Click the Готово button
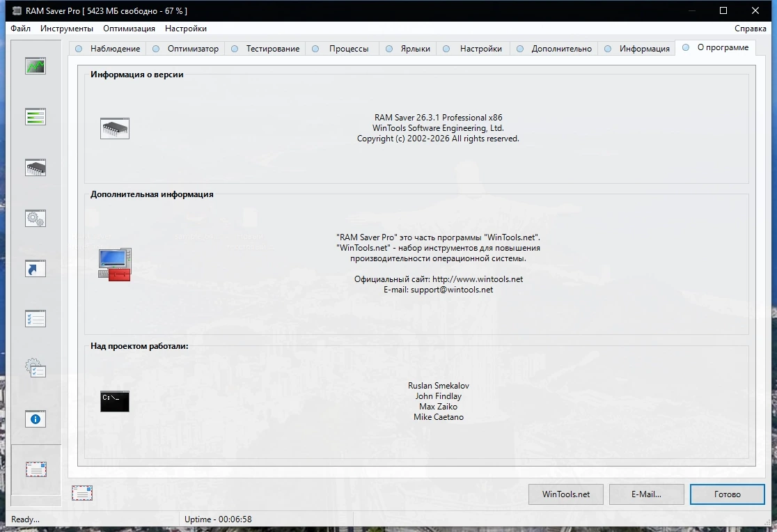 point(727,494)
